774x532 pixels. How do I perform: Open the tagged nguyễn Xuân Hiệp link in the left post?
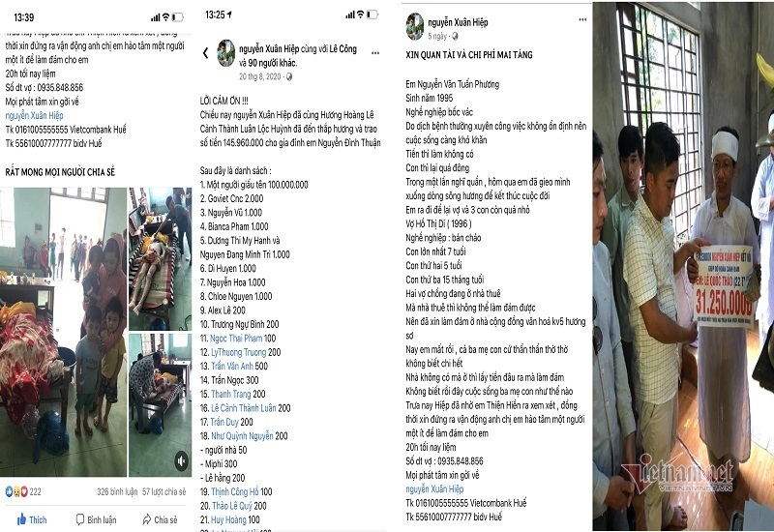tap(34, 115)
